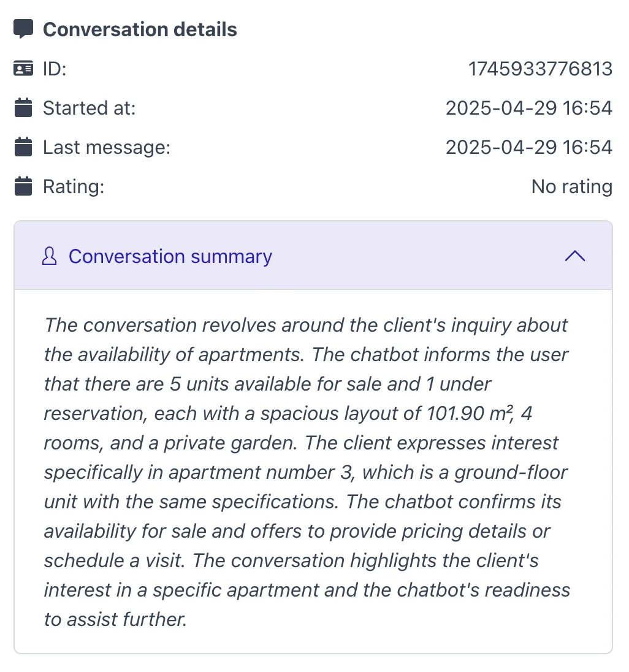This screenshot has width=629, height=672.
Task: Click the Started at: label
Action: click(89, 108)
